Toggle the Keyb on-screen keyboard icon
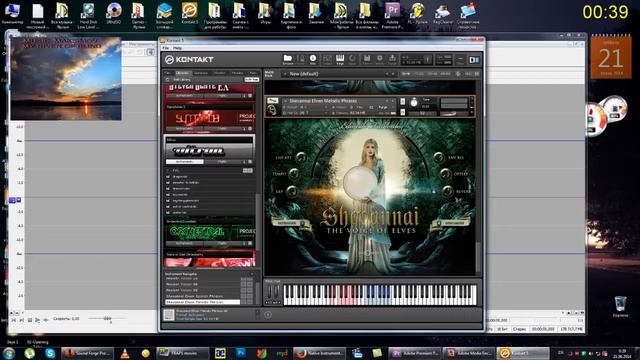Viewport: 640px width, 360px height. 340,59
